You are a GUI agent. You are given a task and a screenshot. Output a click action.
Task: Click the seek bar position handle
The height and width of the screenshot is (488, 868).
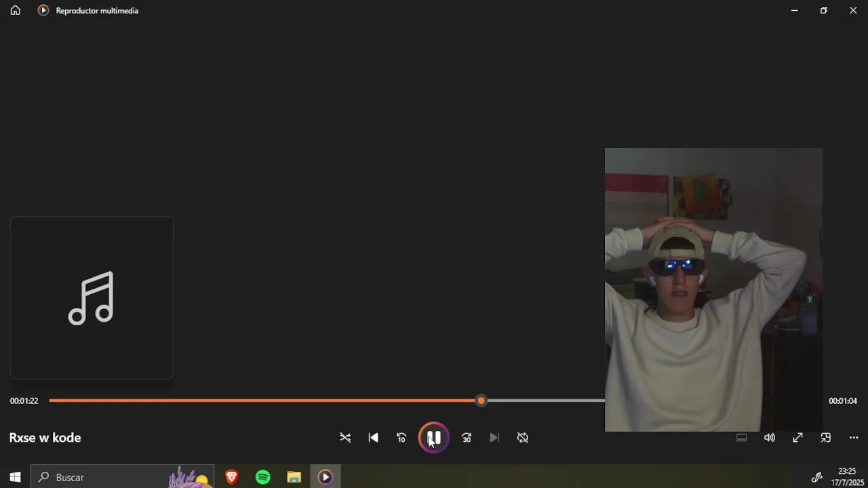coord(481,401)
